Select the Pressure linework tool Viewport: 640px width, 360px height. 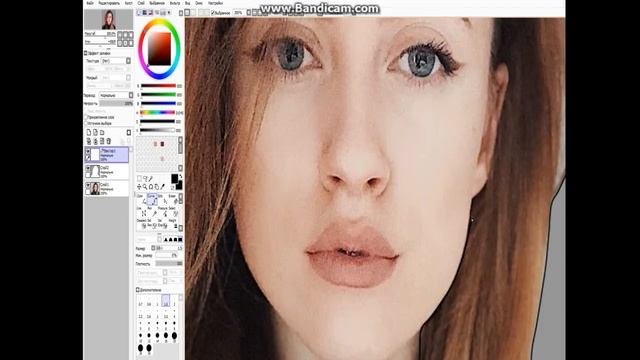pos(162,212)
